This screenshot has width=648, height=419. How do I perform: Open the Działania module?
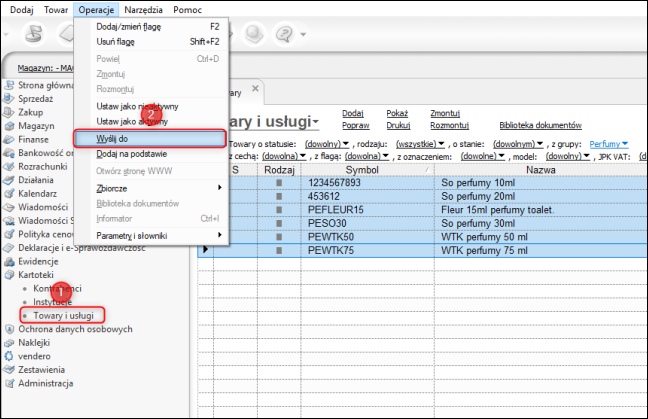(29, 180)
